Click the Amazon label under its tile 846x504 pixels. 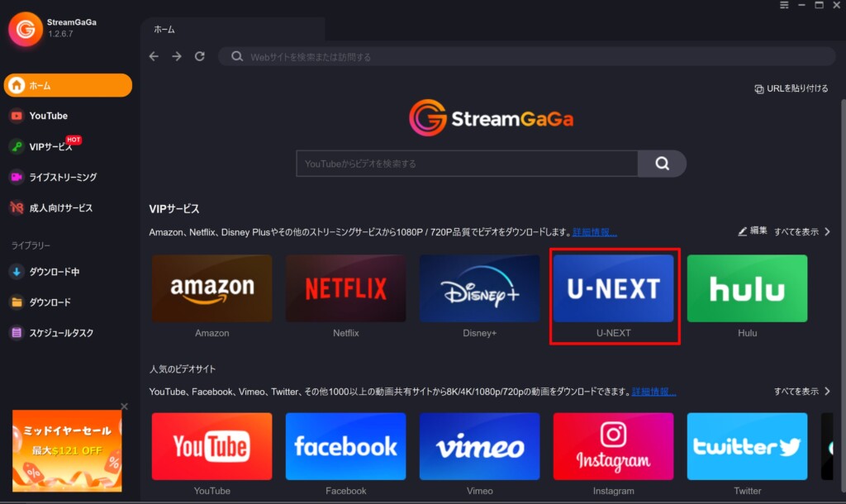212,333
